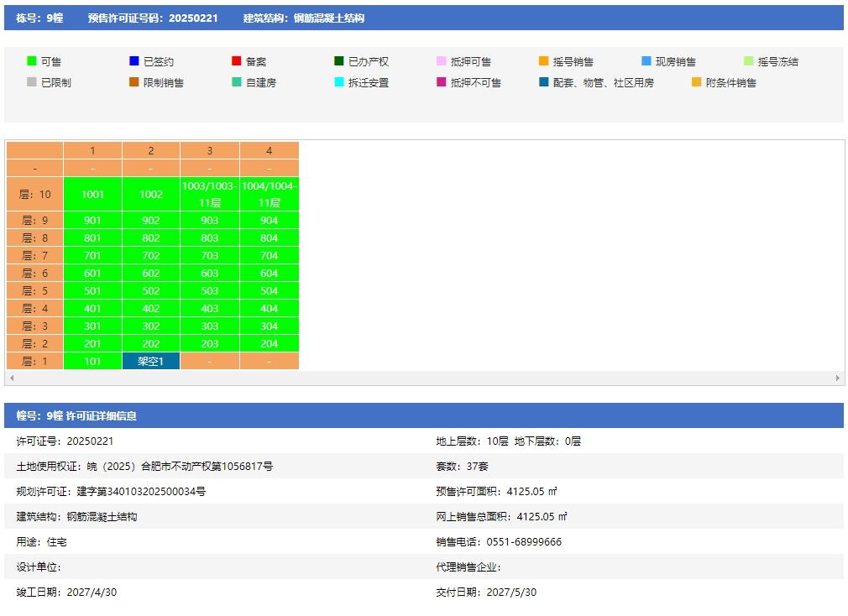
Task: Click the red 备案 legend swatch
Action: click(x=236, y=61)
